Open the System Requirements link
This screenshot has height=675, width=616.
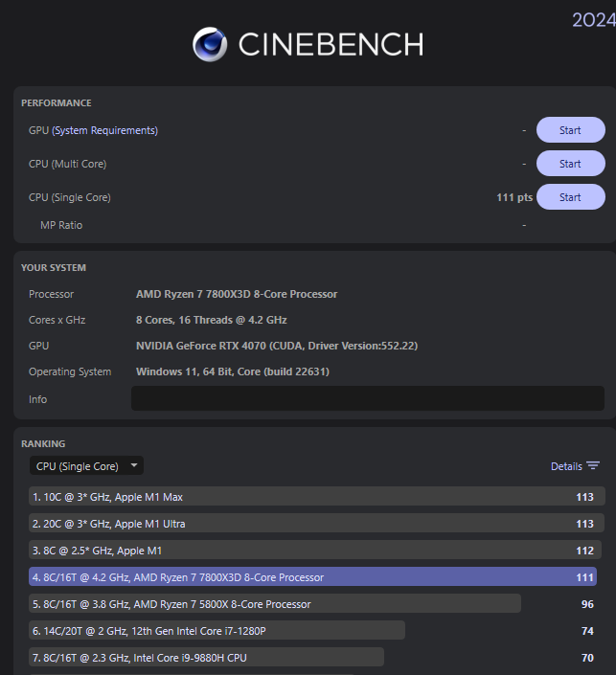click(105, 130)
